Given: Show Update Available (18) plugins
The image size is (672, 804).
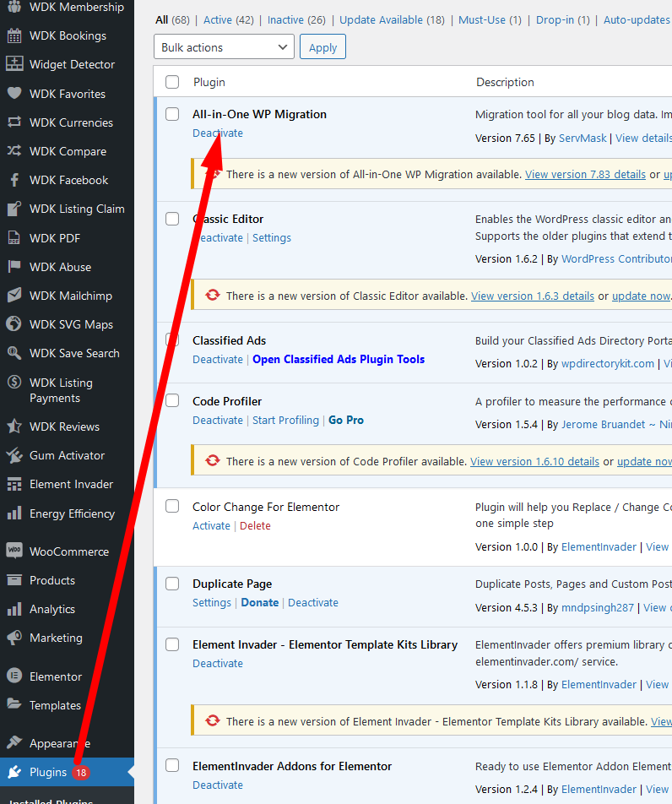Looking at the screenshot, I should tap(392, 20).
